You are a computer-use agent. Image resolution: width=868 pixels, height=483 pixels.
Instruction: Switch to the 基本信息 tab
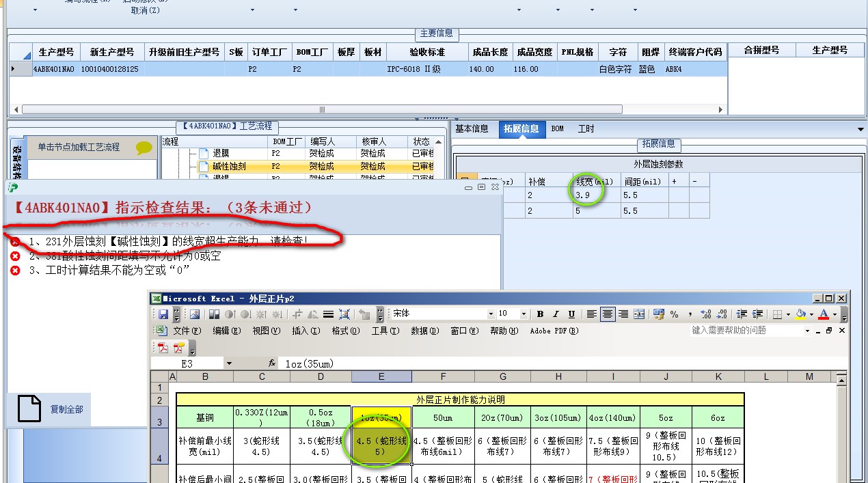[472, 128]
